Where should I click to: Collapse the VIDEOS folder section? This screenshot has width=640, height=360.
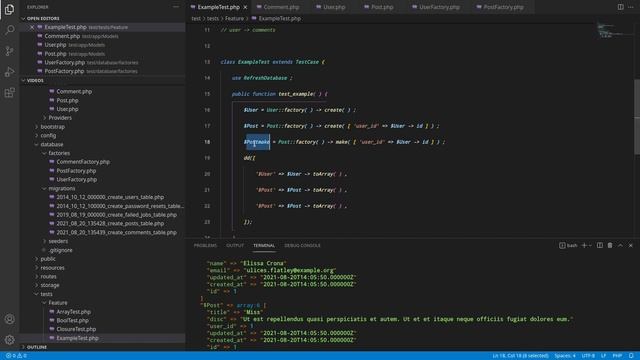click(102, 80)
